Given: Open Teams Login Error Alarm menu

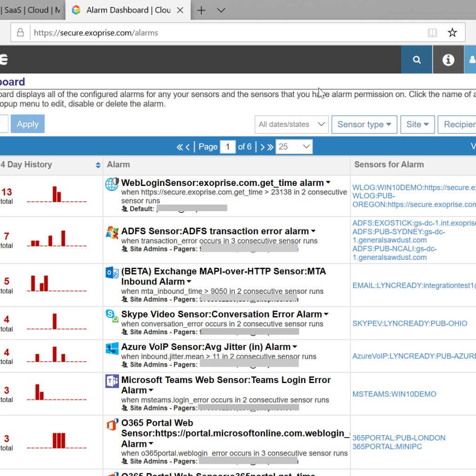Looking at the screenshot, I should tap(151, 390).
